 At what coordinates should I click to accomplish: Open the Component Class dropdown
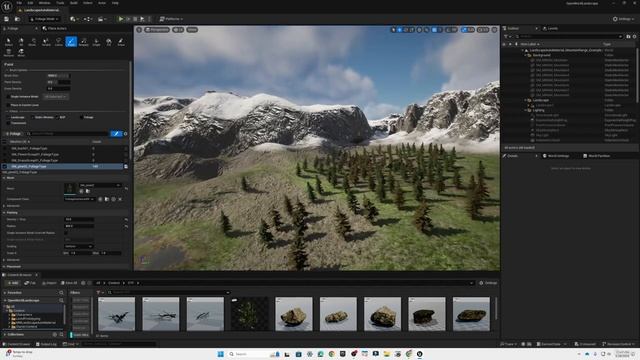click(80, 199)
